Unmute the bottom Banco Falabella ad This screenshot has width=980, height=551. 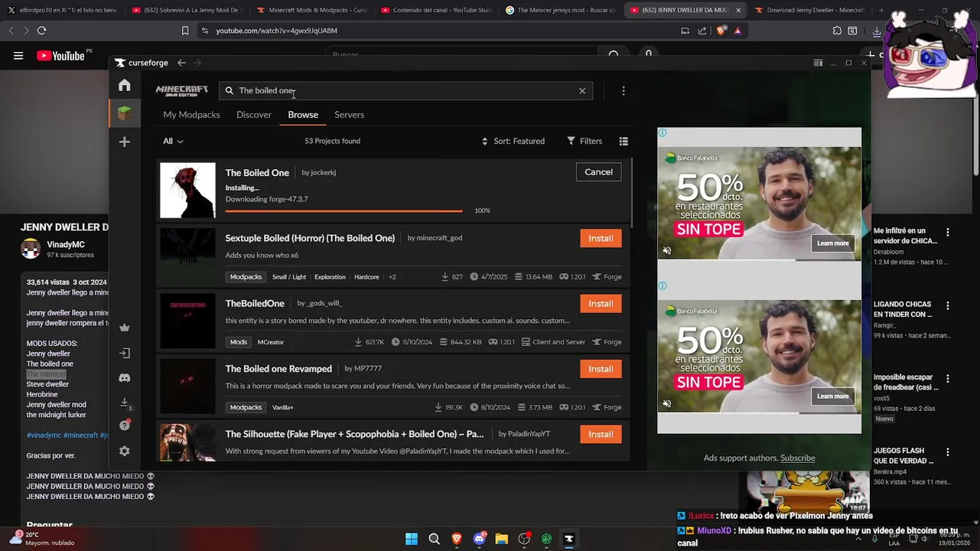667,403
